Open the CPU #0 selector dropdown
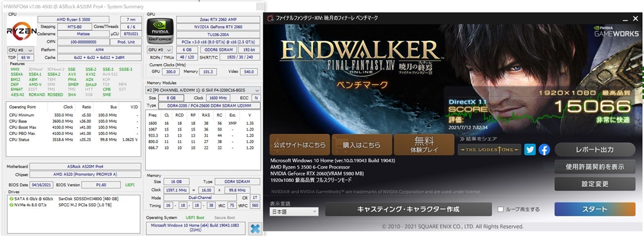Image resolution: width=644 pixels, height=236 pixels. [x=20, y=50]
